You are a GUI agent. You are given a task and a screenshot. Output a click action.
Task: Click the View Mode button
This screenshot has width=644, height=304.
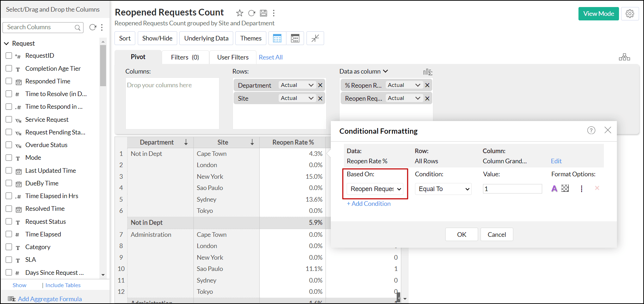598,14
